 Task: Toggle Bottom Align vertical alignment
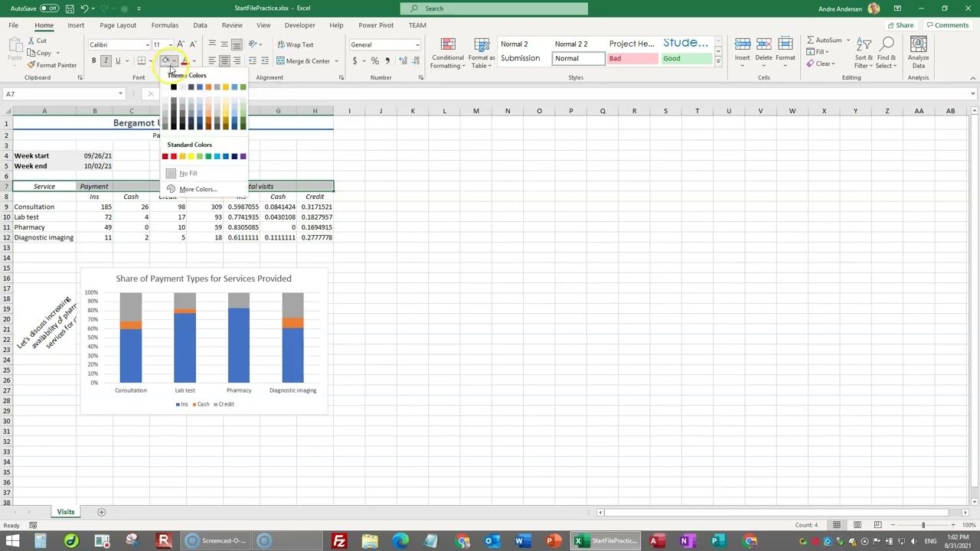click(237, 44)
